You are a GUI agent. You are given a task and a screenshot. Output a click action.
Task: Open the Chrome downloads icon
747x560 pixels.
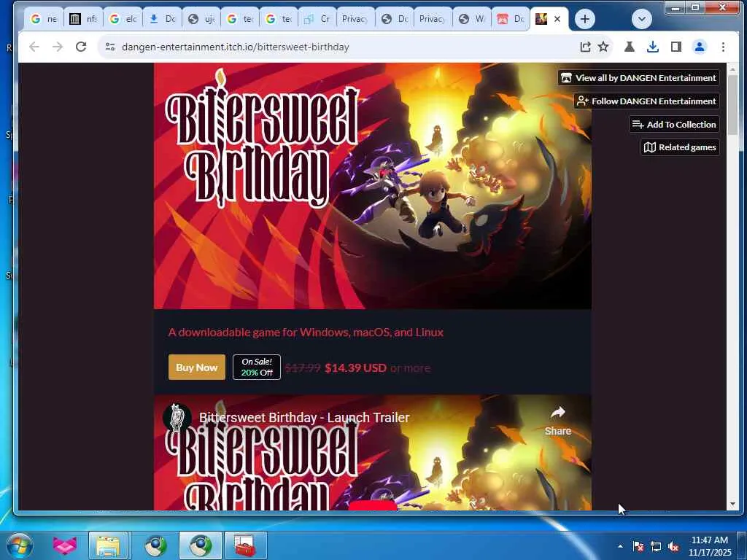click(x=653, y=47)
